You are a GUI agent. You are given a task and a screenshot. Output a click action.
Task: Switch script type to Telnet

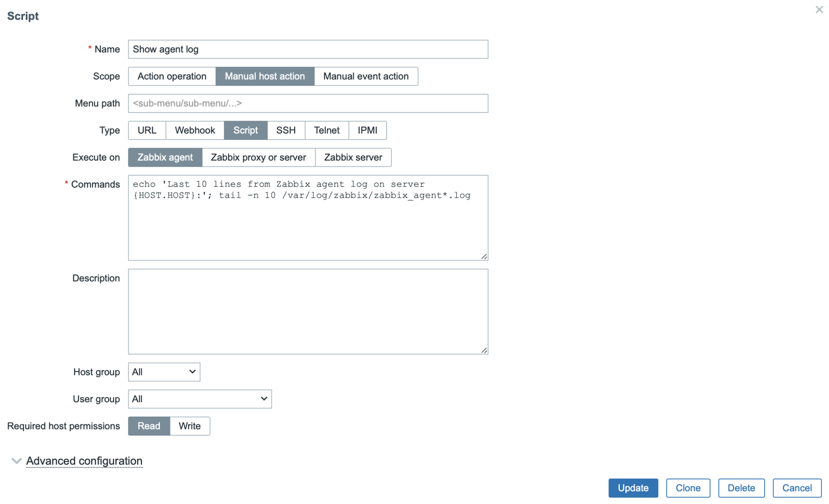(x=326, y=130)
